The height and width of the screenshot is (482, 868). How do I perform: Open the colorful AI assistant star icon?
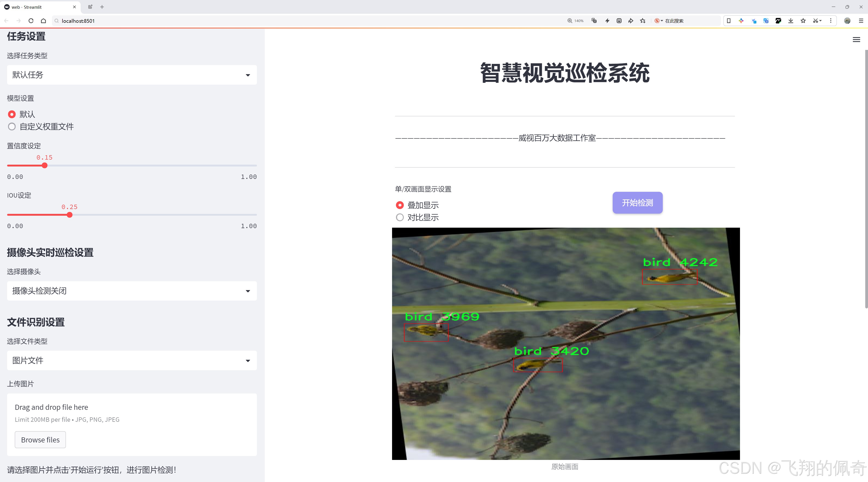click(741, 20)
